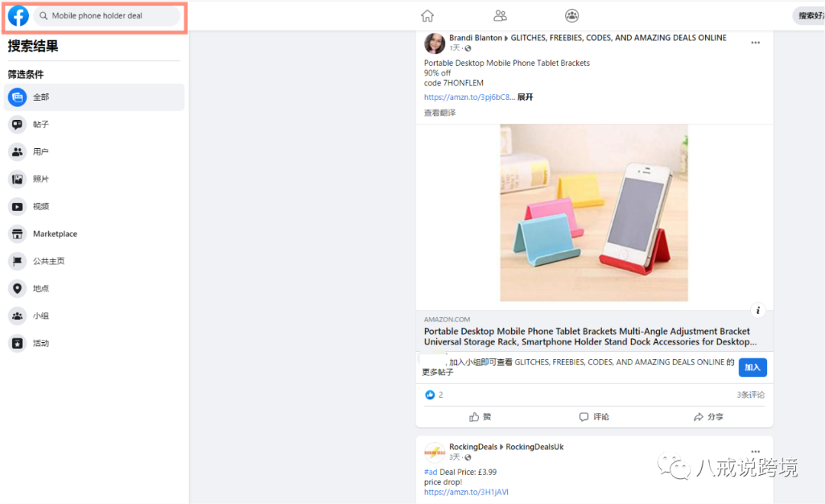Click the 'code 7HONFLEM' text

coord(454,82)
